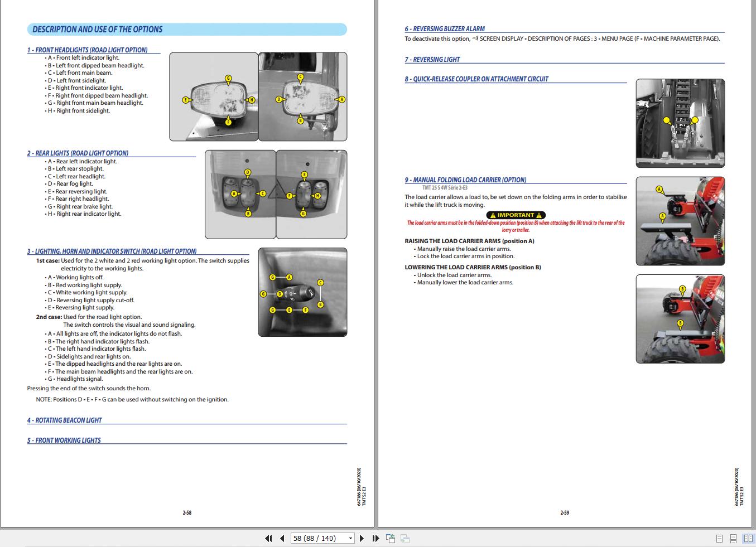
Task: Go to the first page
Action: (268, 538)
